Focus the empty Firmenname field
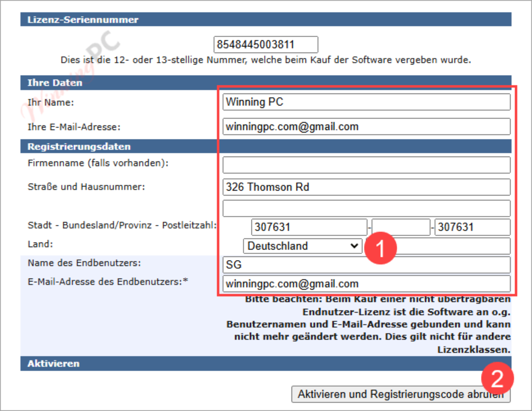This screenshot has height=411, width=532. coord(366,165)
